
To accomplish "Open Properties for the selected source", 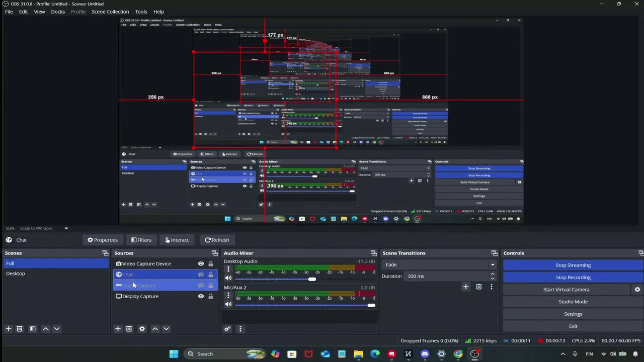I will (x=103, y=240).
